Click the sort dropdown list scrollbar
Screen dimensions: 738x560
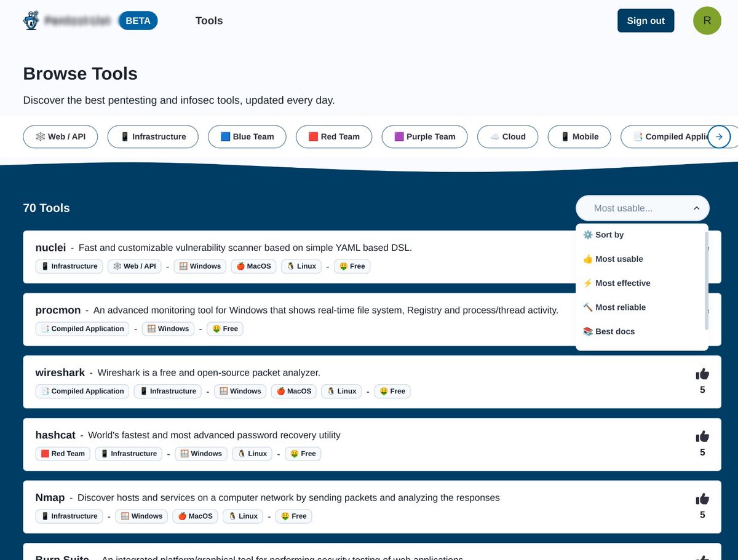click(707, 280)
